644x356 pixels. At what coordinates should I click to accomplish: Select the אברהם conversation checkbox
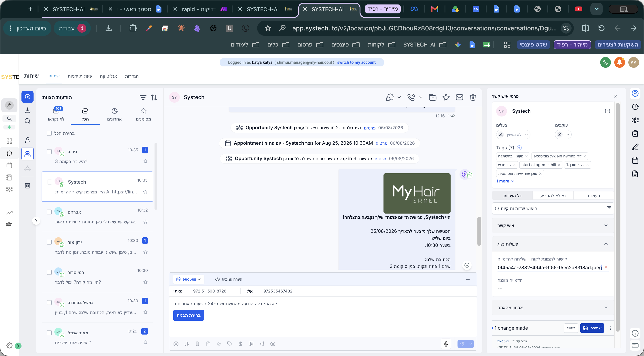(49, 212)
